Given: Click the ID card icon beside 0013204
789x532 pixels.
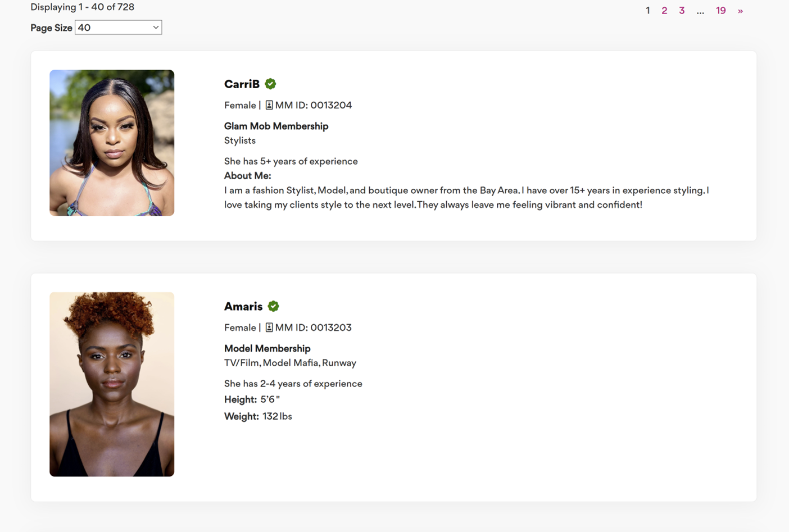Looking at the screenshot, I should [x=269, y=105].
